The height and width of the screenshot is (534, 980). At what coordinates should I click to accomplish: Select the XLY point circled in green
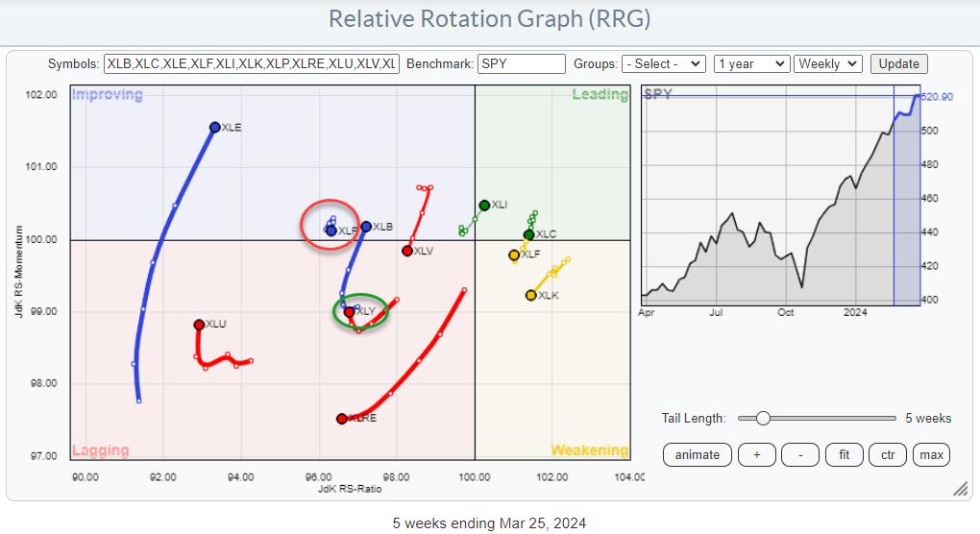pos(350,311)
